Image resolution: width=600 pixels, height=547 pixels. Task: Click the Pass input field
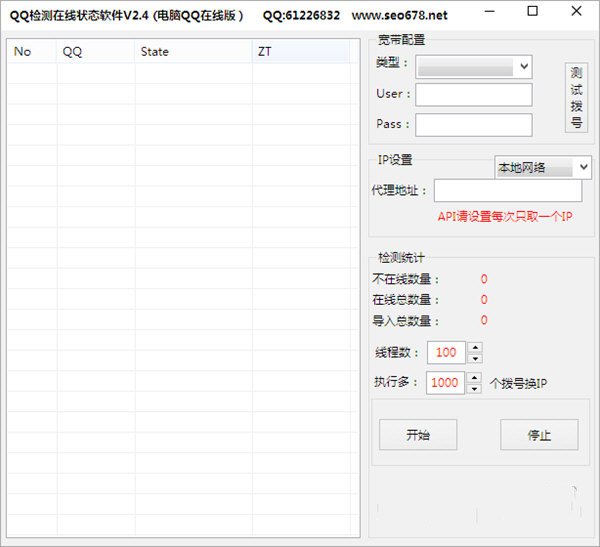tap(473, 125)
